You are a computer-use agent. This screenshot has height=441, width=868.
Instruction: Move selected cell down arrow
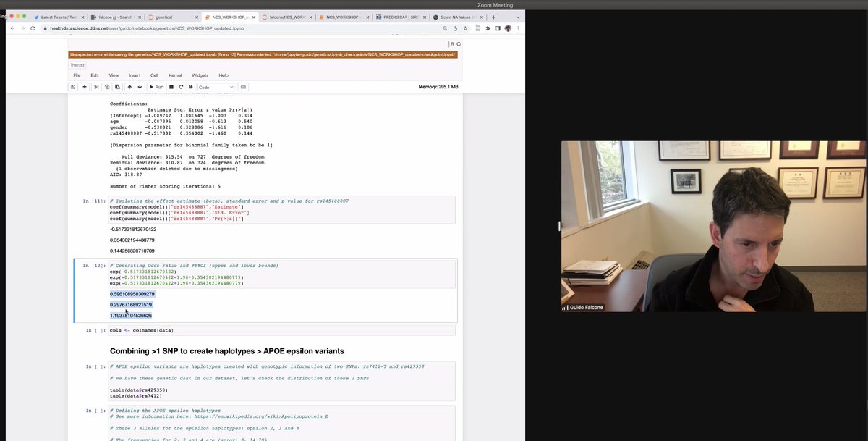pyautogui.click(x=140, y=87)
